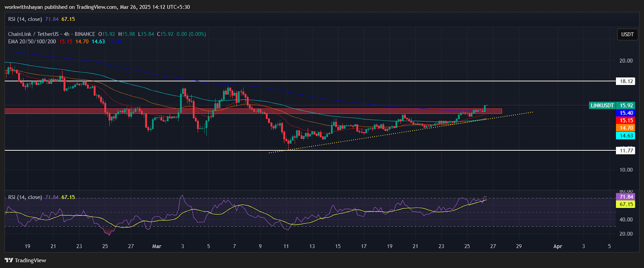Viewport: 644px width, 268px height.
Task: Select the yellow 67.15 RSI value tag
Action: [x=626, y=204]
